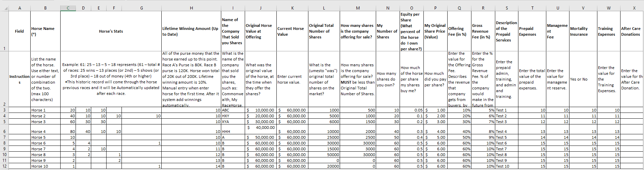Select row 6 header
The height and width of the screenshot is (170, 644).
pyautogui.click(x=4, y=132)
